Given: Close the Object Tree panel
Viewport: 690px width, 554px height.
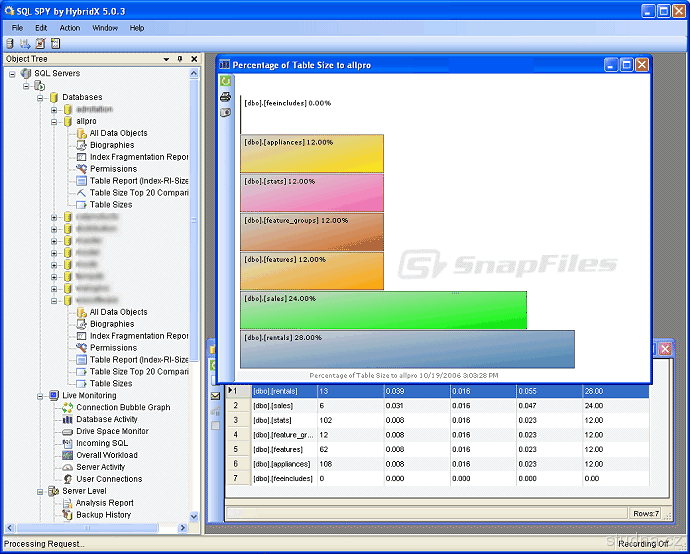Looking at the screenshot, I should [193, 59].
